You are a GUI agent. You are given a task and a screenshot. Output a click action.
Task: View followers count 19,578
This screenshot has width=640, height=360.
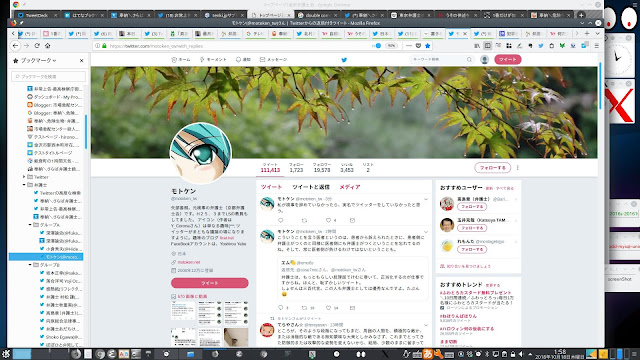point(322,168)
